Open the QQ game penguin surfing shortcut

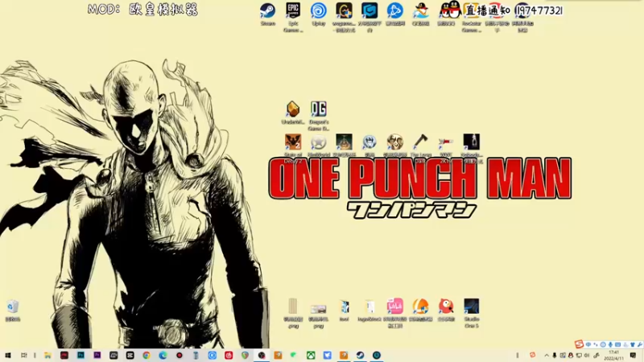(420, 14)
